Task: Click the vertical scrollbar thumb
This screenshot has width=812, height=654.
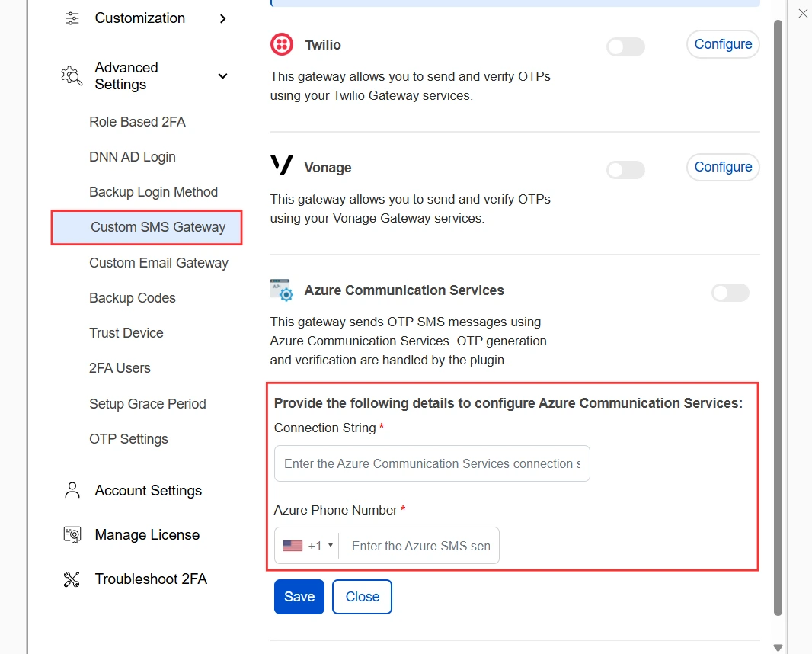Action: pos(777,318)
